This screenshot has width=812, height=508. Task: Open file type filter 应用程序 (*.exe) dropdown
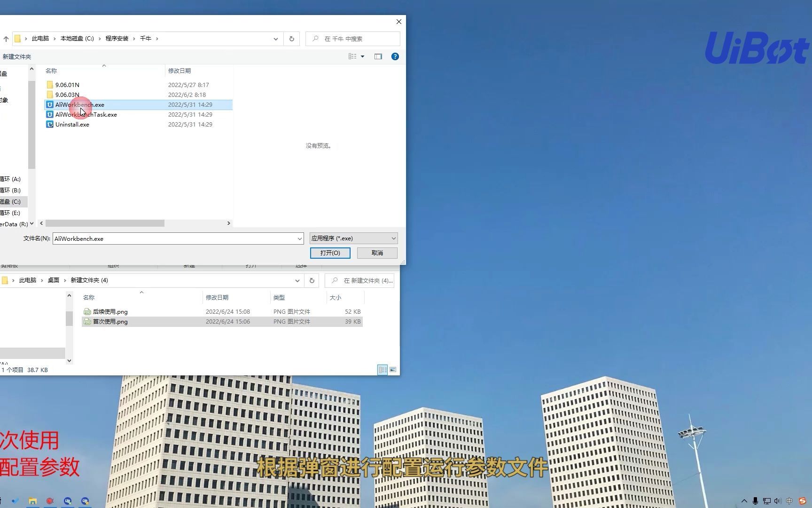point(353,238)
